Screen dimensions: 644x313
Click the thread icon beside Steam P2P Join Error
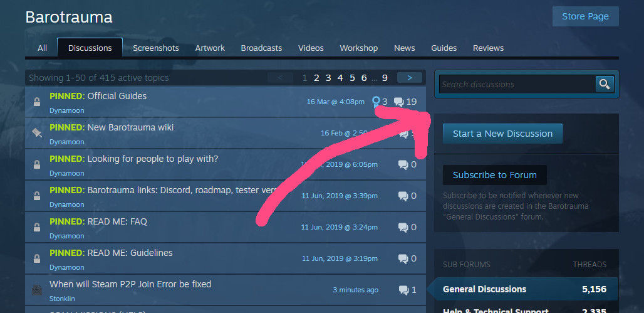pos(37,290)
